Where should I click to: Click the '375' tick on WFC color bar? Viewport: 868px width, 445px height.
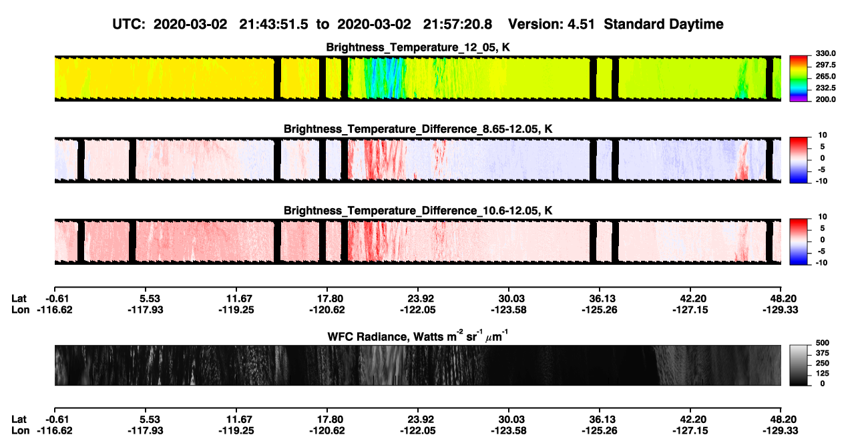(x=823, y=354)
